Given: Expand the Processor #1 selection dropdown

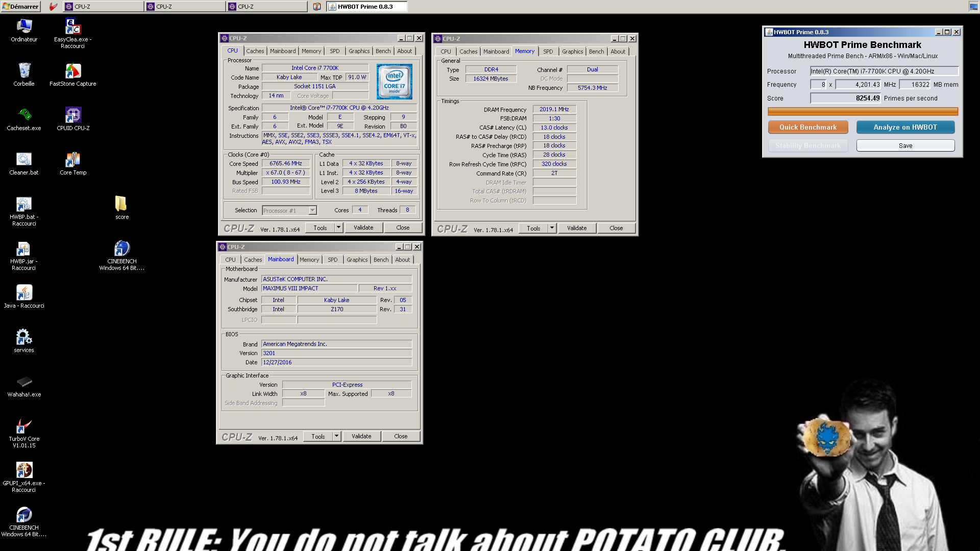Looking at the screenshot, I should click(312, 210).
